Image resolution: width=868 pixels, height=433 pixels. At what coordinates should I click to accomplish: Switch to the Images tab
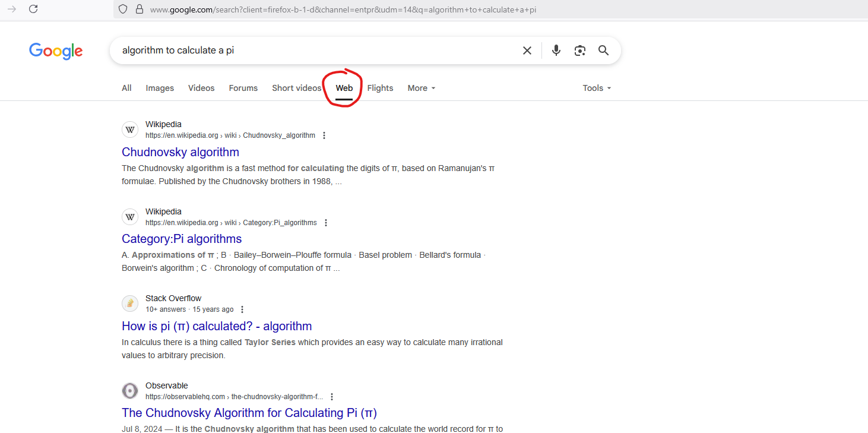(x=160, y=88)
